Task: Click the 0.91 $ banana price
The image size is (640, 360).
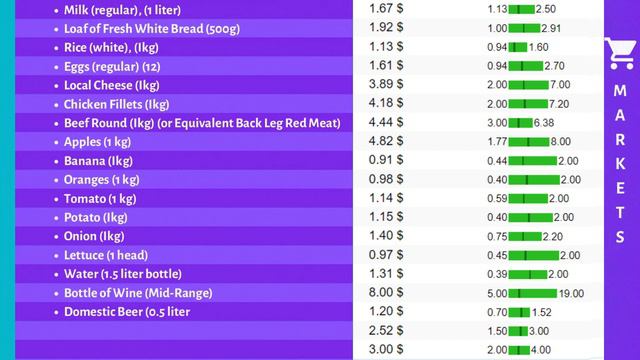Action: click(x=386, y=159)
